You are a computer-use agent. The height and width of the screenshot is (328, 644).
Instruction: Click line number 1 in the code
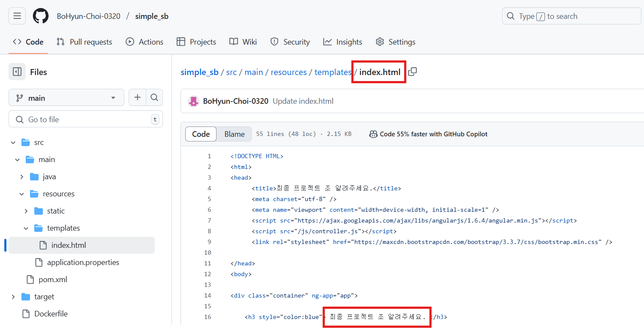[209, 156]
